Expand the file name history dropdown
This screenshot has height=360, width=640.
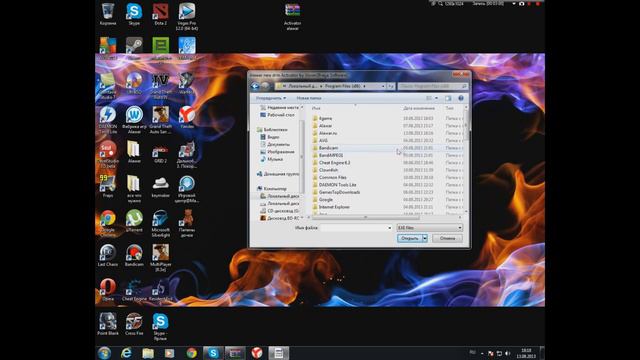(x=389, y=228)
